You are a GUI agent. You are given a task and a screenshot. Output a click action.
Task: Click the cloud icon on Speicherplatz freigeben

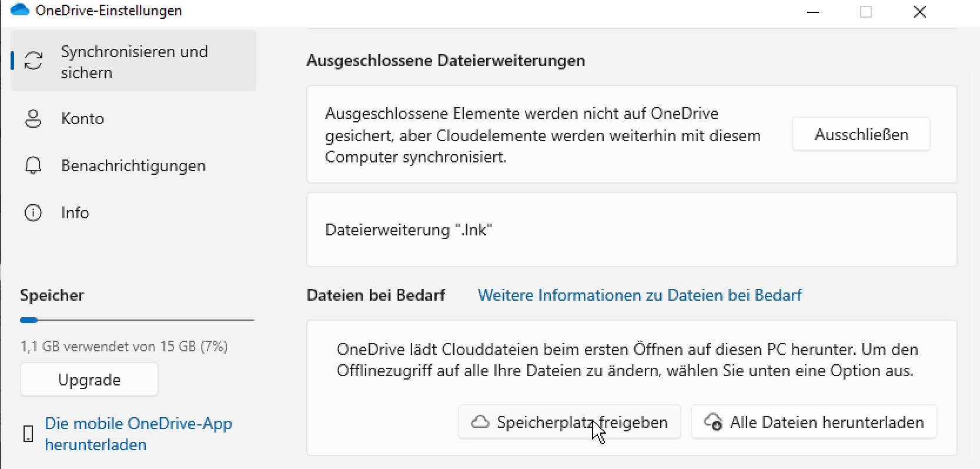pyautogui.click(x=480, y=422)
